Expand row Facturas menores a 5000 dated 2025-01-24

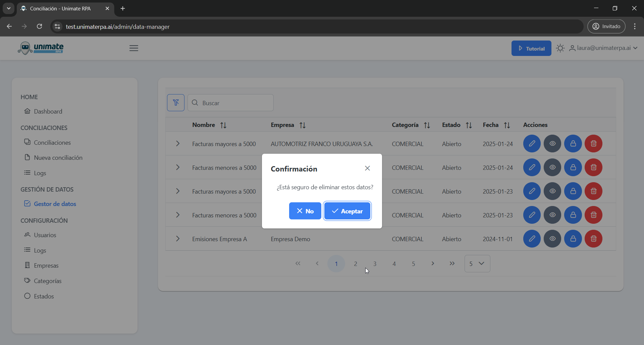tap(178, 167)
